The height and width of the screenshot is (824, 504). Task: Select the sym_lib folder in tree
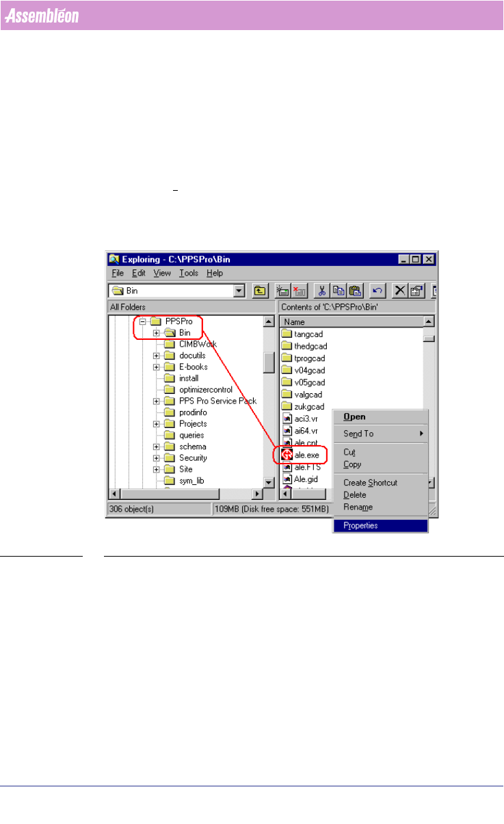pyautogui.click(x=184, y=481)
